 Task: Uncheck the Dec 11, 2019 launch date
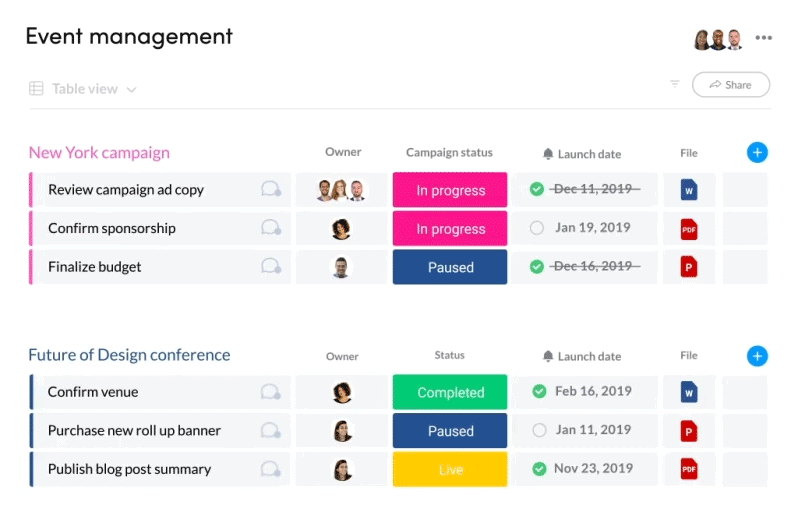click(537, 189)
